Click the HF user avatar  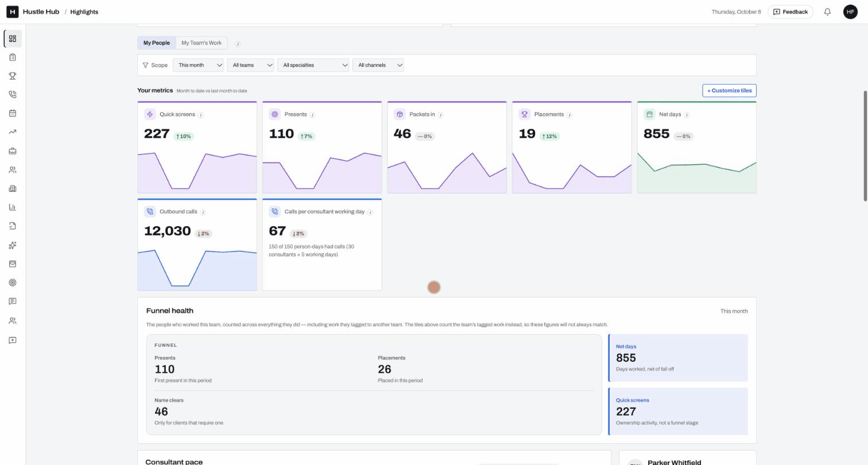tap(850, 11)
